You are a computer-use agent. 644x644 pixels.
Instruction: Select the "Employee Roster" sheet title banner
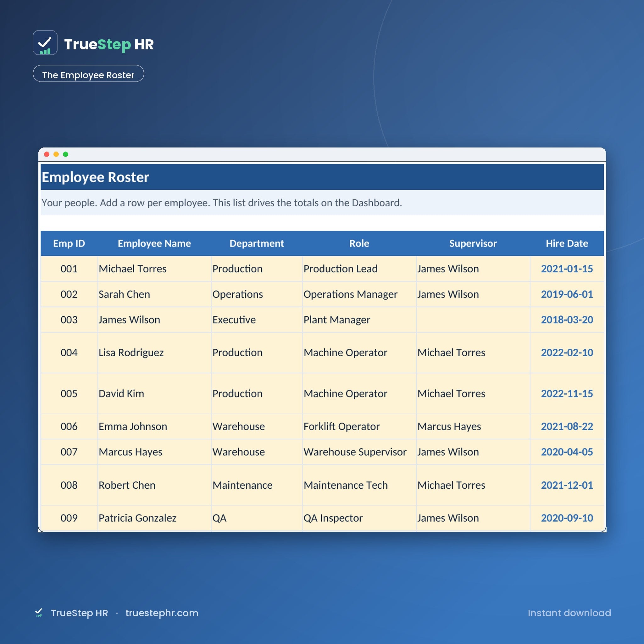[x=322, y=177]
